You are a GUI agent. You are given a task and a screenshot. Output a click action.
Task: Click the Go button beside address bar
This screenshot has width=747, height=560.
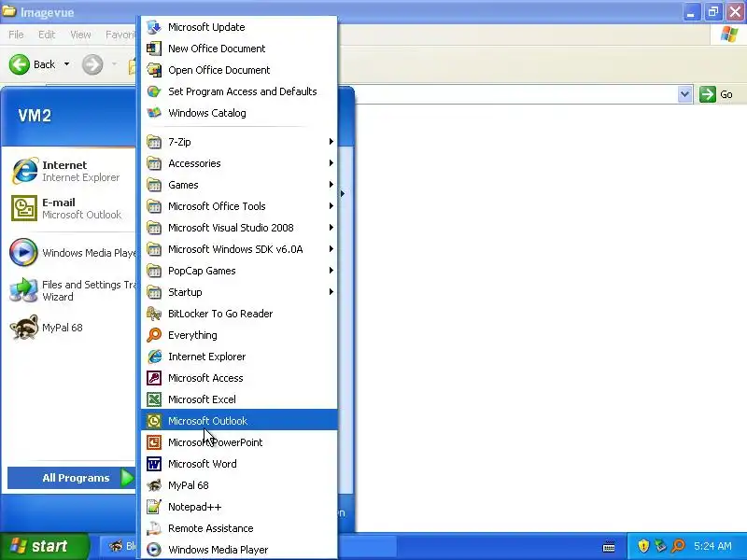point(716,94)
